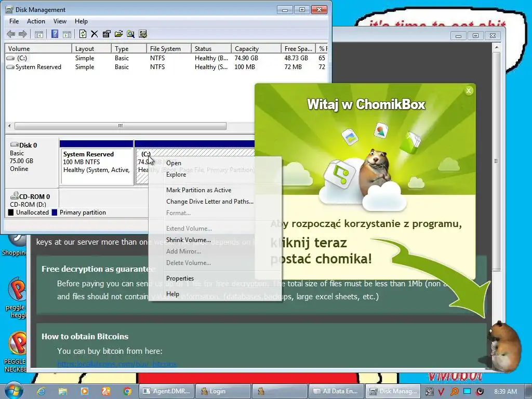
Task: Open the View menu
Action: pyautogui.click(x=60, y=21)
